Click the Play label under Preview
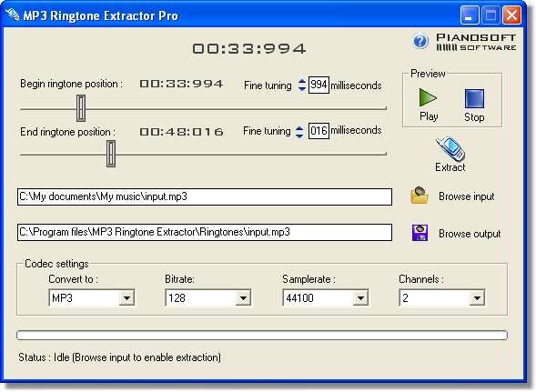The height and width of the screenshot is (392, 536). [x=429, y=116]
